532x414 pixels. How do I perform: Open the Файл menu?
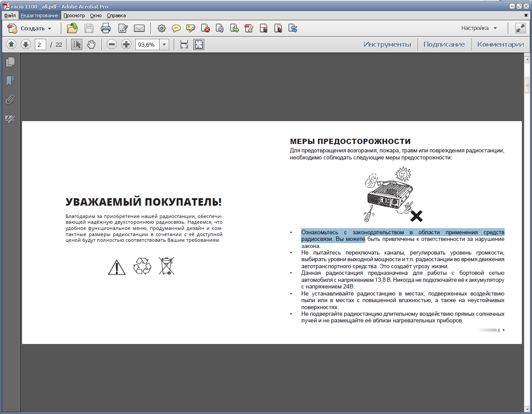tap(10, 15)
